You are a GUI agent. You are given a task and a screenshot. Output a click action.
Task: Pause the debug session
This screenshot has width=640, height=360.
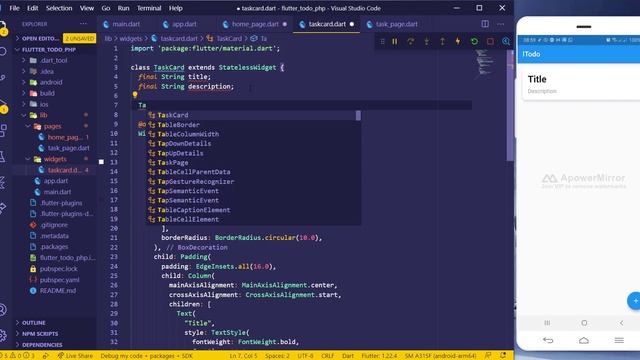395,41
